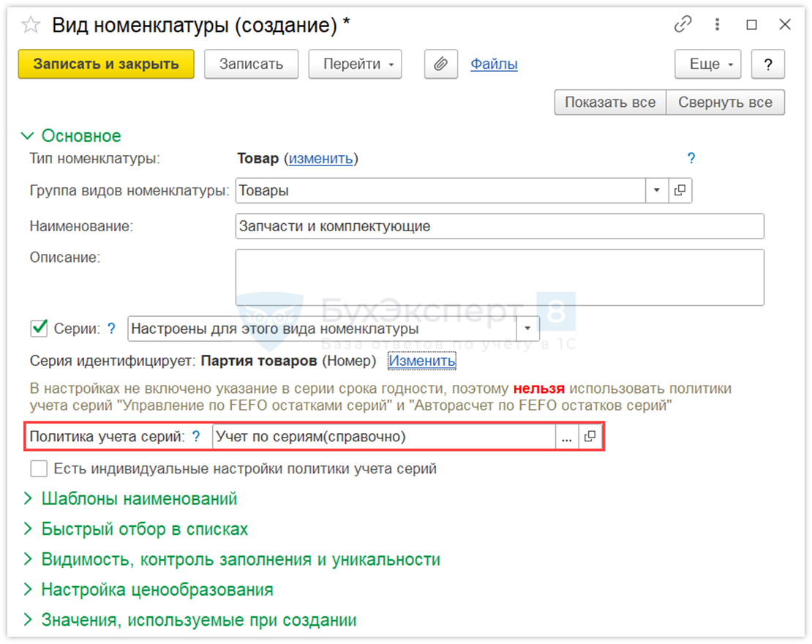The image size is (812, 644).
Task: Click the изменить link for item type
Action: pos(320,159)
